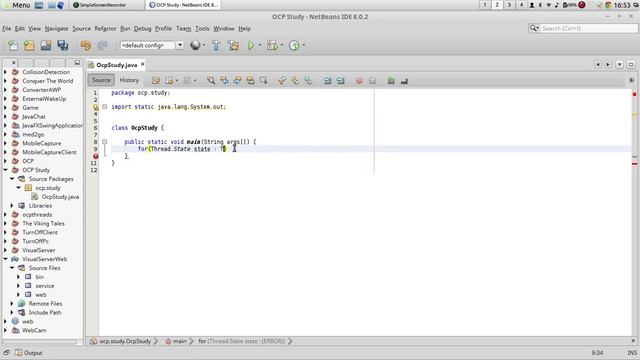
Task: Select the OcpStudy.java editor tab
Action: (x=116, y=65)
